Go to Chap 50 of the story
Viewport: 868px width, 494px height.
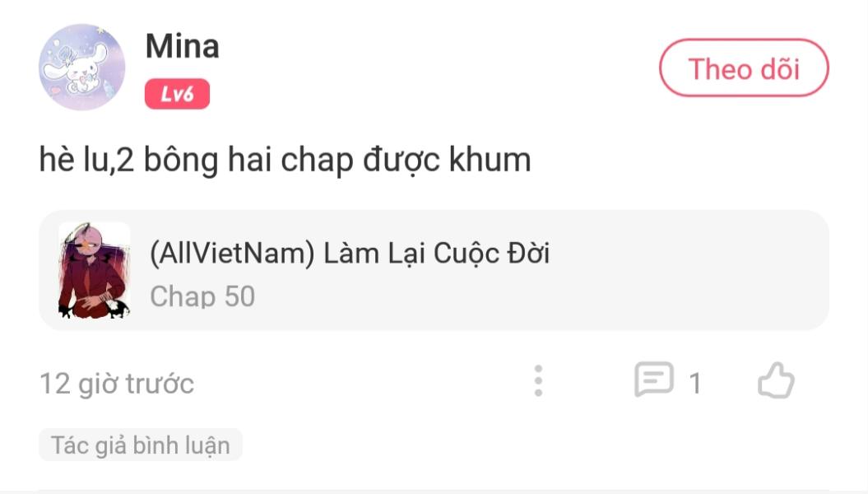[202, 296]
